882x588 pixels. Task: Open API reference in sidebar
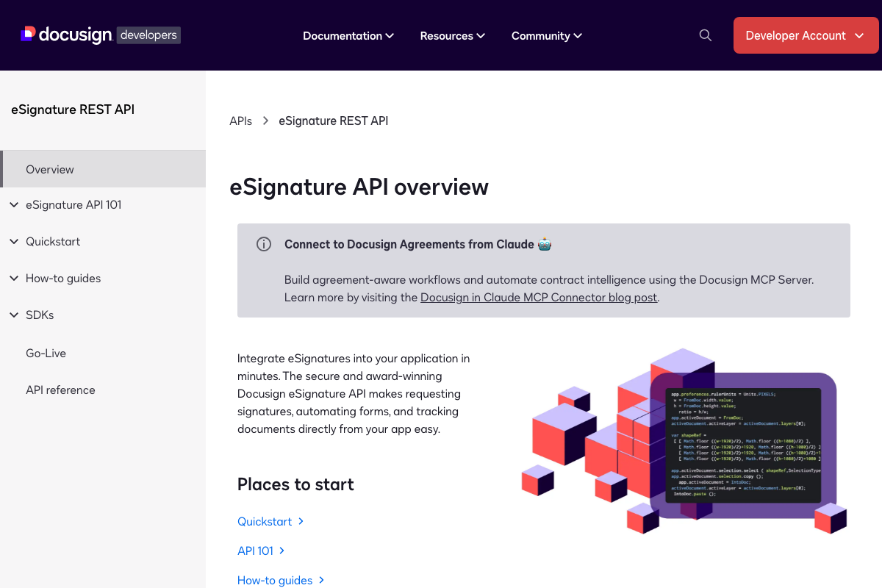[x=60, y=390]
